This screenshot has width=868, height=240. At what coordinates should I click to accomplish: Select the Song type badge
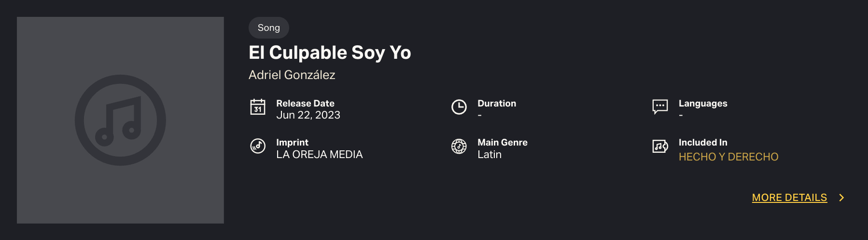pos(269,28)
